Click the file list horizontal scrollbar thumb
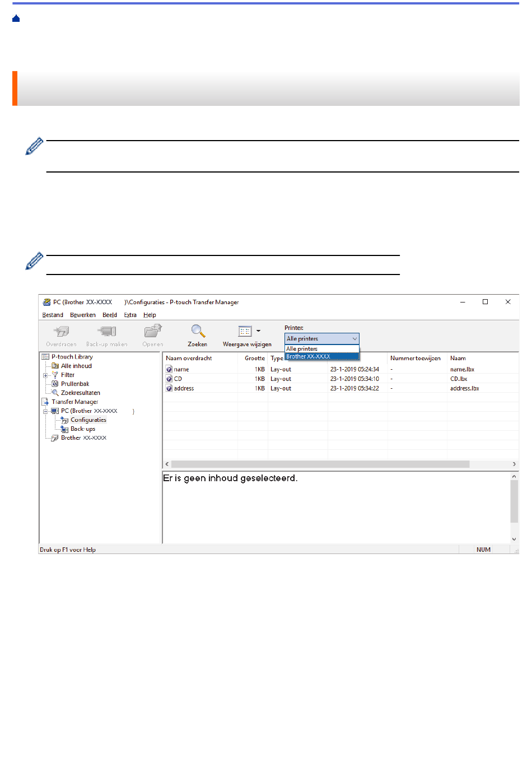Viewport: 532px width, 777px height. point(320,464)
